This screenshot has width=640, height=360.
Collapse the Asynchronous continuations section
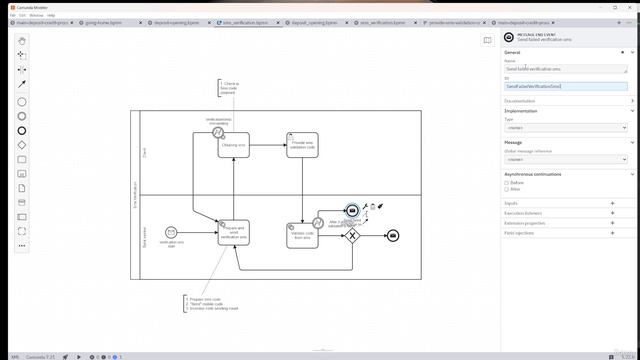point(632,174)
